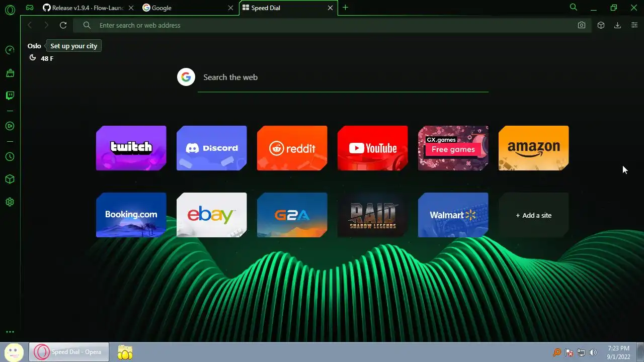Viewport: 644px width, 362px height.
Task: Open the amazon speed dial tile
Action: 533,148
